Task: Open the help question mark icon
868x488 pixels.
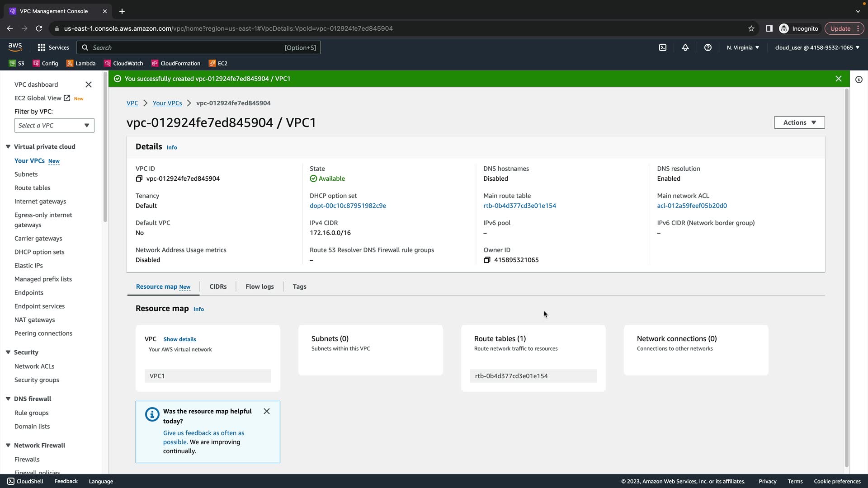Action: pyautogui.click(x=708, y=47)
